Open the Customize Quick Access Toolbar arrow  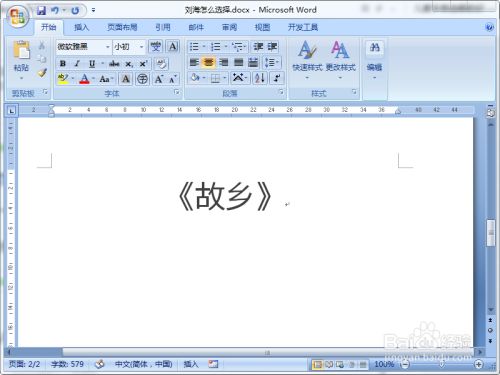[x=93, y=10]
